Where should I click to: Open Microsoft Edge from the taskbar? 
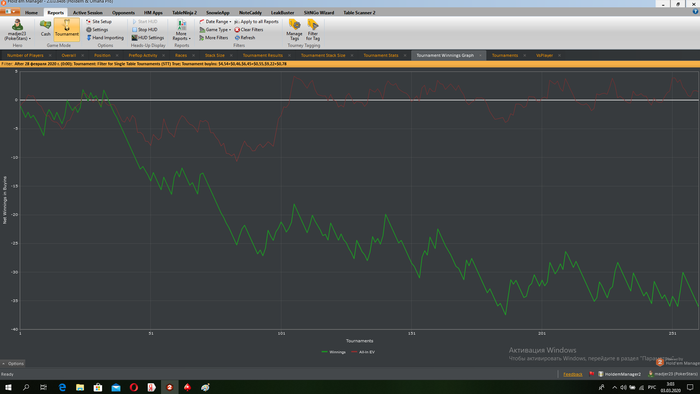(x=62, y=387)
